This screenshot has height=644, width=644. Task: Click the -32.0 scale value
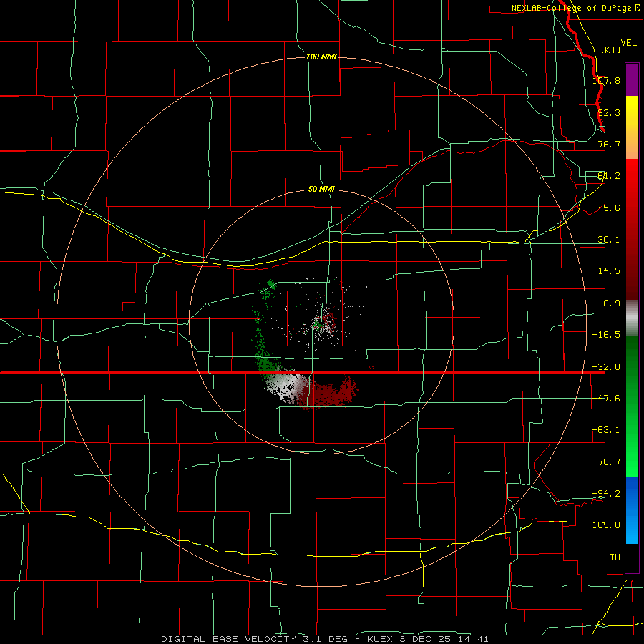(606, 367)
